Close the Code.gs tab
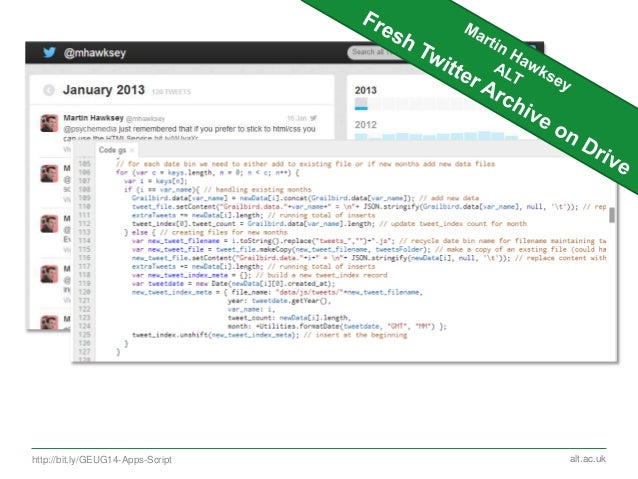The image size is (638, 479). click(x=132, y=150)
